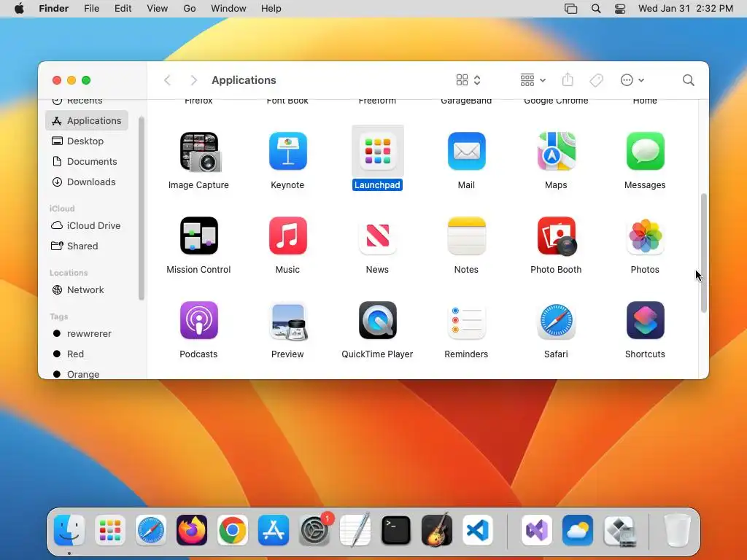Go forward with the forward arrow

tap(193, 80)
